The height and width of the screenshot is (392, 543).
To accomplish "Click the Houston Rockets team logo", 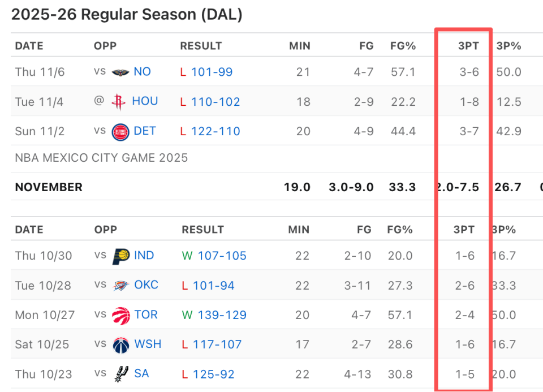I will [118, 102].
